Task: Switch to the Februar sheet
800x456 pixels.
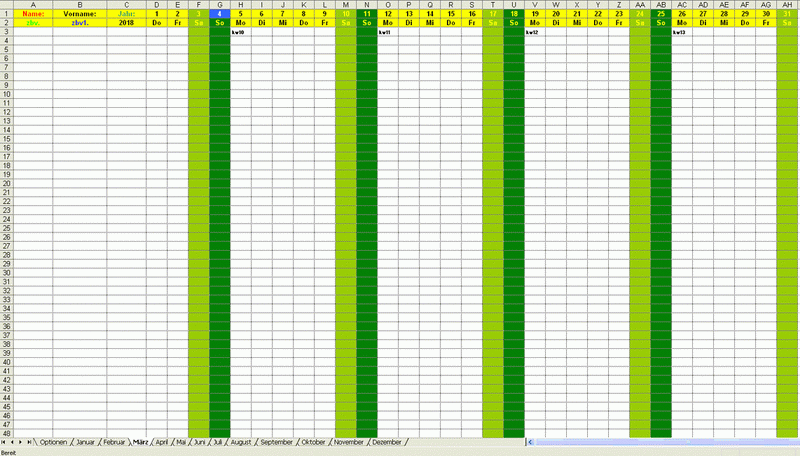Action: coord(114,442)
